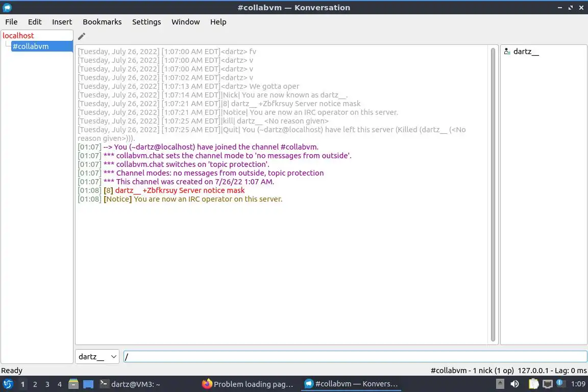This screenshot has height=392, width=588.
Task: Open the Edit menu
Action: tap(35, 22)
